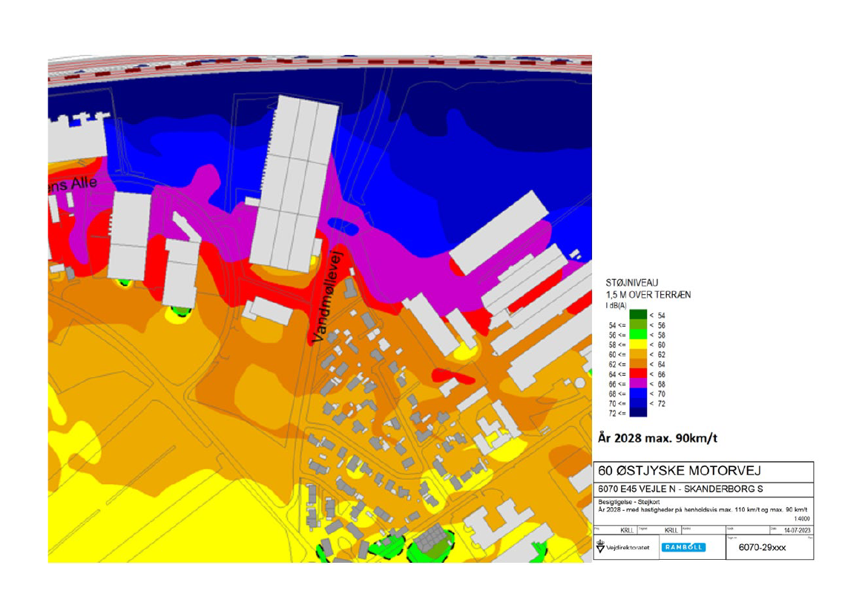
Task: Select the light orange 60–62 dB legend swatch
Action: (638, 354)
